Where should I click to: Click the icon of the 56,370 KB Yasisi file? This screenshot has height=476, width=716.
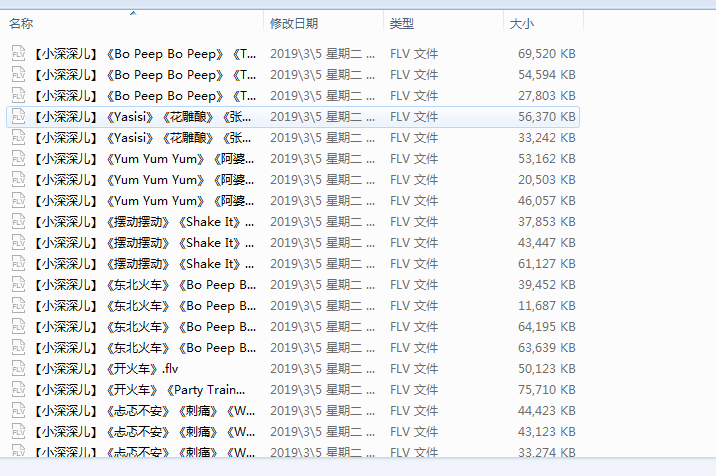point(18,117)
